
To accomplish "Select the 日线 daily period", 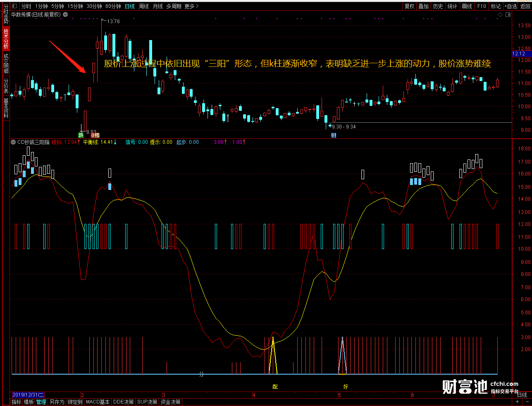I will point(130,6).
